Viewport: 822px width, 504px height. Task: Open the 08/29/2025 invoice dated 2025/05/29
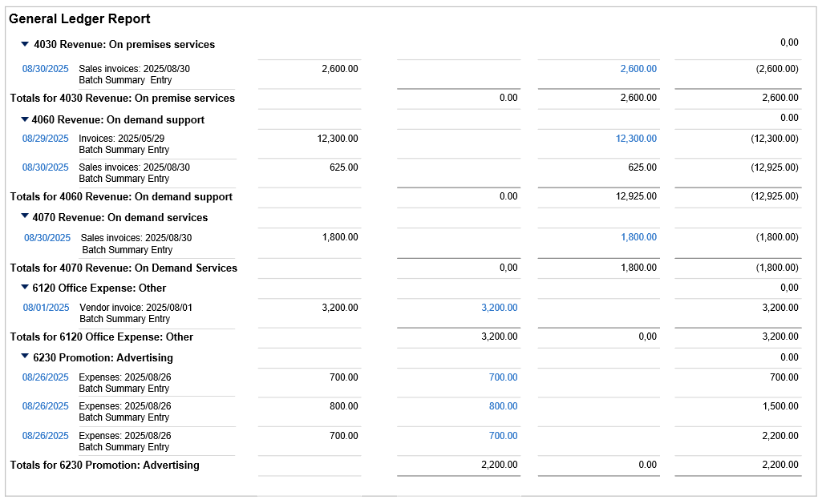(45, 138)
